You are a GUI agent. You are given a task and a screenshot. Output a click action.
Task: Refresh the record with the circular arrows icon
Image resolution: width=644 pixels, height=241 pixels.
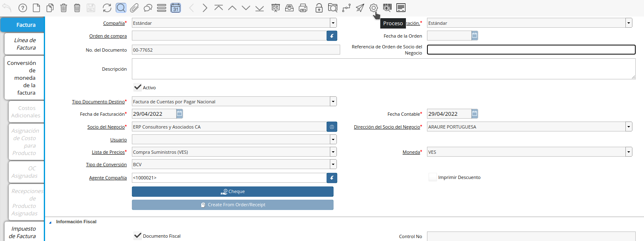[107, 8]
